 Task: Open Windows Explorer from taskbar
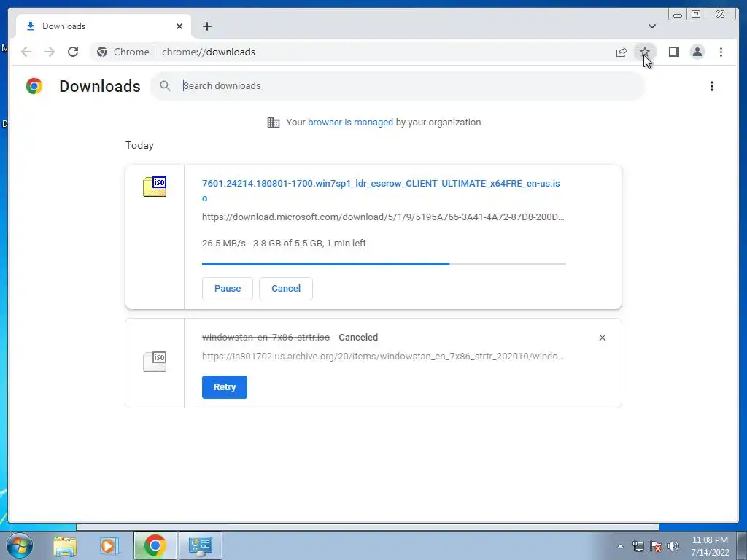[x=65, y=545]
